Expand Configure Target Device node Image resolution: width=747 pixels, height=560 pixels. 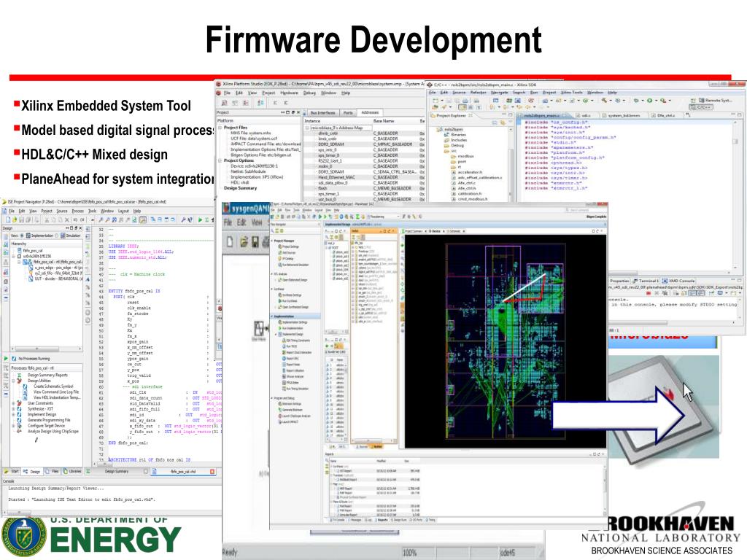click(x=13, y=426)
